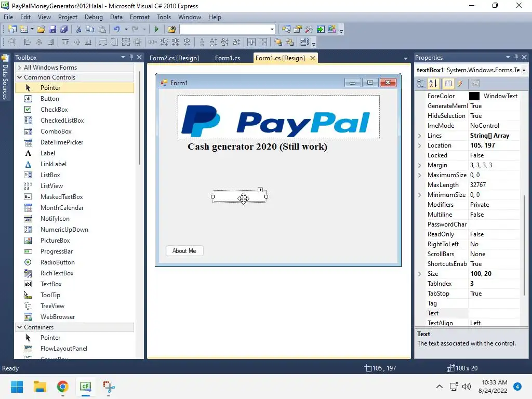Open the File menu
This screenshot has width=532, height=399.
pos(8,17)
